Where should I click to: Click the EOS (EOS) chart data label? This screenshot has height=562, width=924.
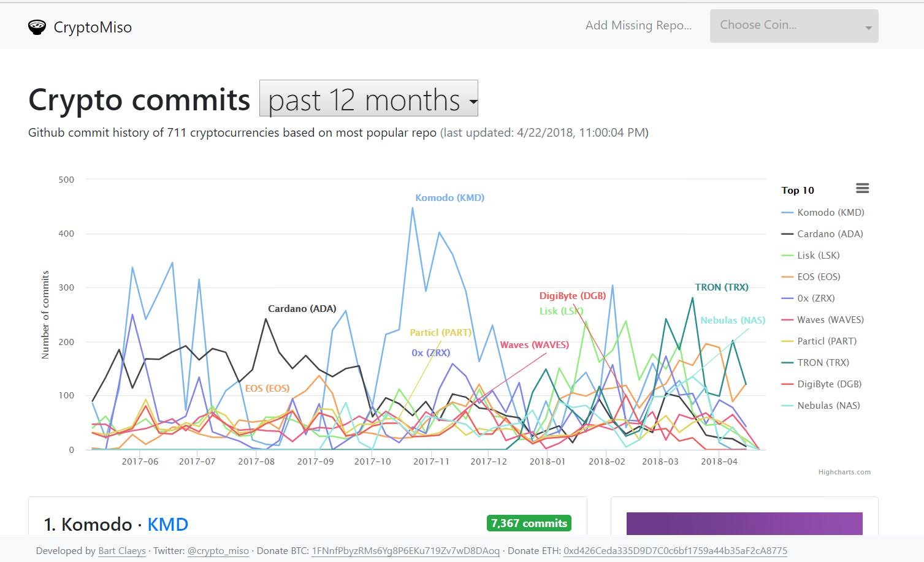267,389
